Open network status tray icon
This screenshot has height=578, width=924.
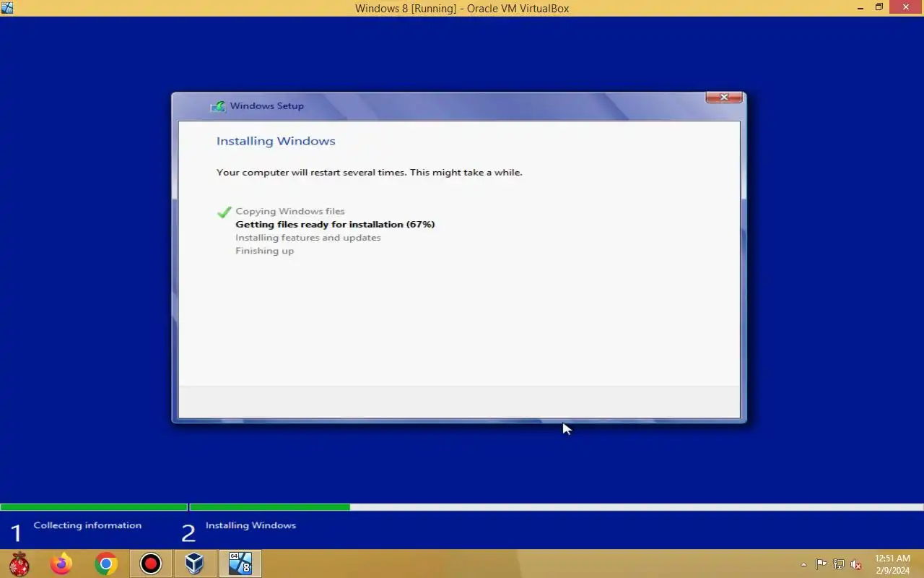point(839,564)
